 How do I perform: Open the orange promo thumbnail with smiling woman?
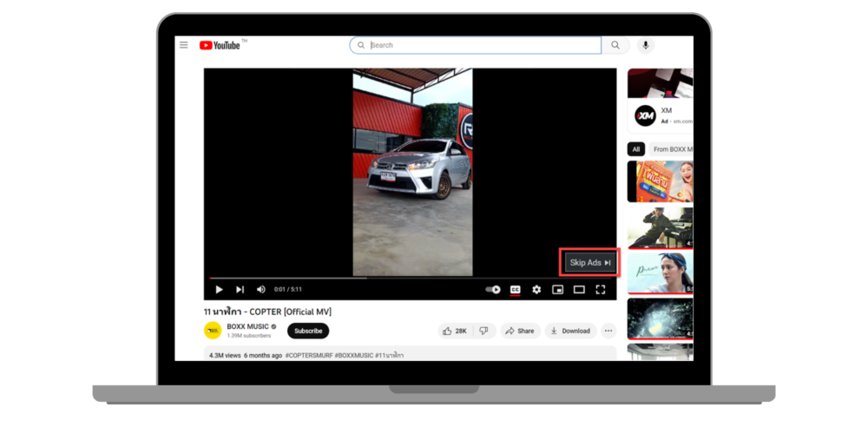[660, 181]
